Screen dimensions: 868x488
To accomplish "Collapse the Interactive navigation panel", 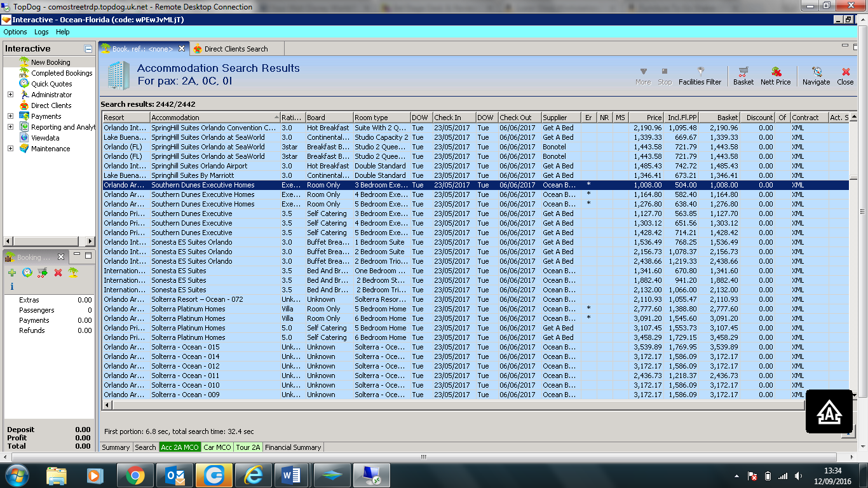I will (x=88, y=49).
